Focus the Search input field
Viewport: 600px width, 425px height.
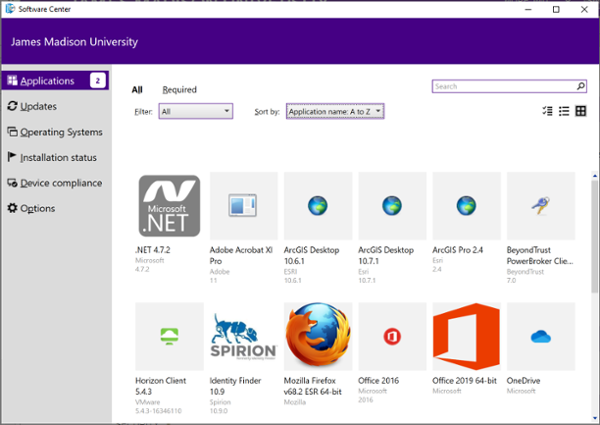tap(509, 86)
